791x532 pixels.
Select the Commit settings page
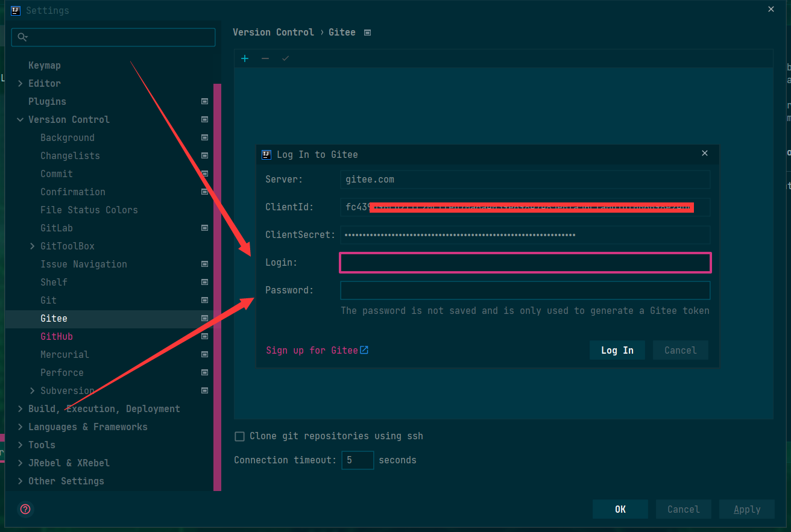point(57,174)
